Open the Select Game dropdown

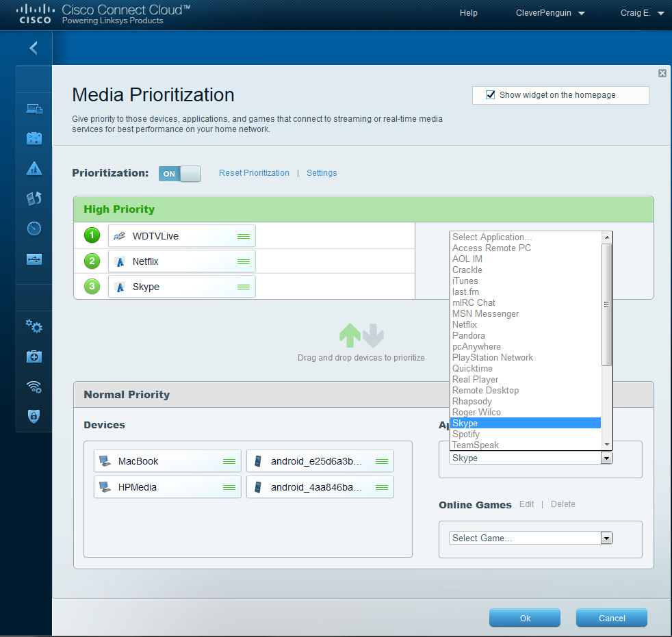(530, 538)
